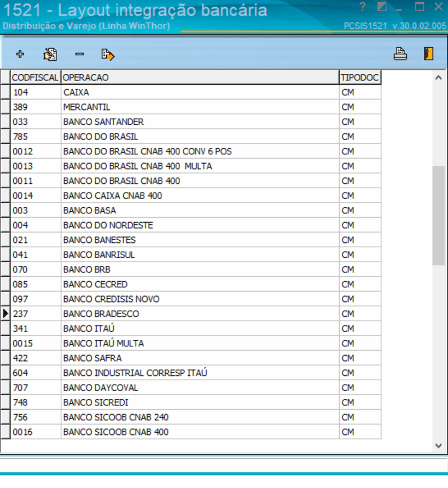Screen dimensions: 448x488
Task: Select the CAIXA row
Action: [190, 92]
